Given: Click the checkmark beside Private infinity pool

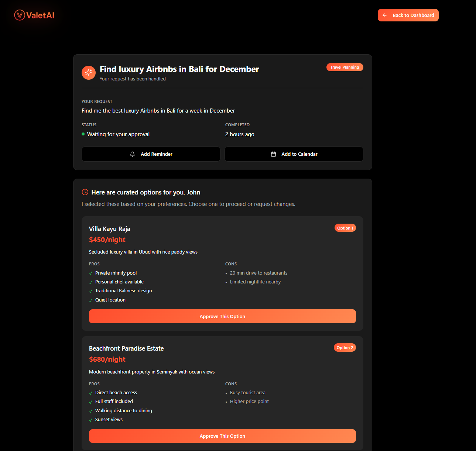Looking at the screenshot, I should click(91, 273).
